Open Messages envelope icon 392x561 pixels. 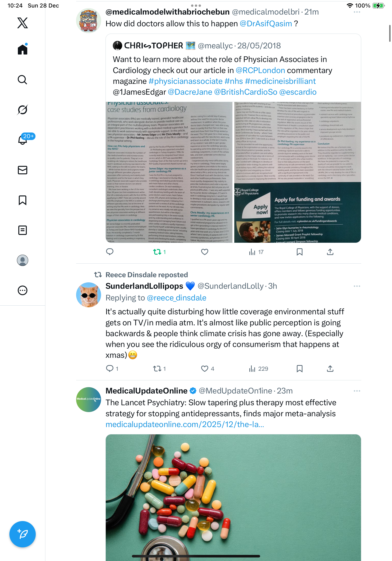click(x=23, y=170)
